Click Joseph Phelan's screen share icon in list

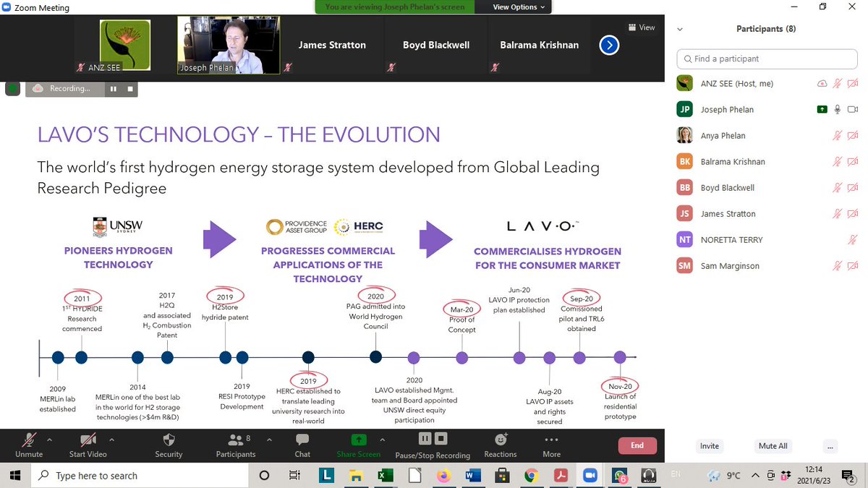pyautogui.click(x=822, y=109)
